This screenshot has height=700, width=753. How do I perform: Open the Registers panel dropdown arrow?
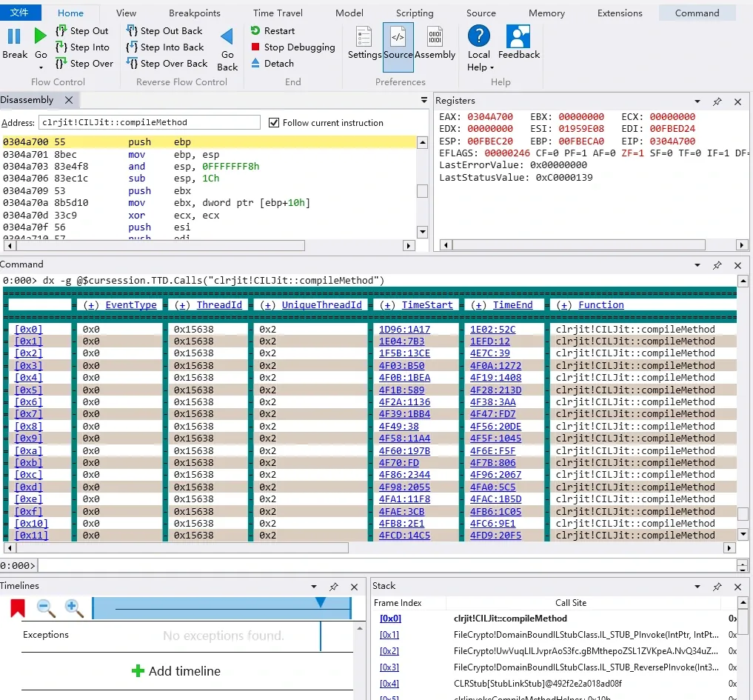pyautogui.click(x=697, y=101)
